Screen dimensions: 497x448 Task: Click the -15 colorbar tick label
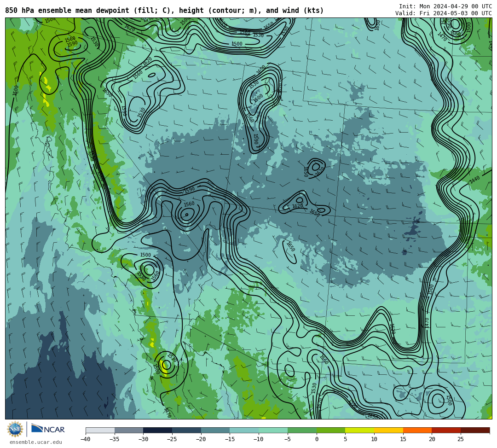230,439
